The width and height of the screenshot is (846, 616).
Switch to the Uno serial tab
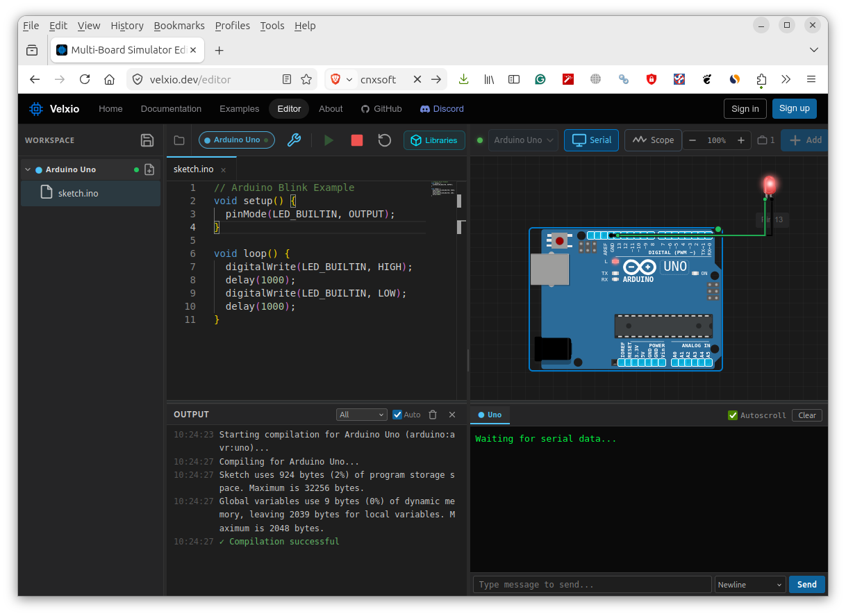coord(490,415)
